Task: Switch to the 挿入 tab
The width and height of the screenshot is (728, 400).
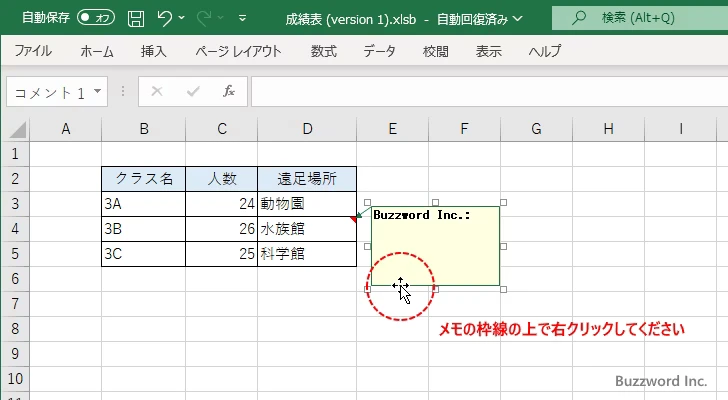Action: pos(154,51)
